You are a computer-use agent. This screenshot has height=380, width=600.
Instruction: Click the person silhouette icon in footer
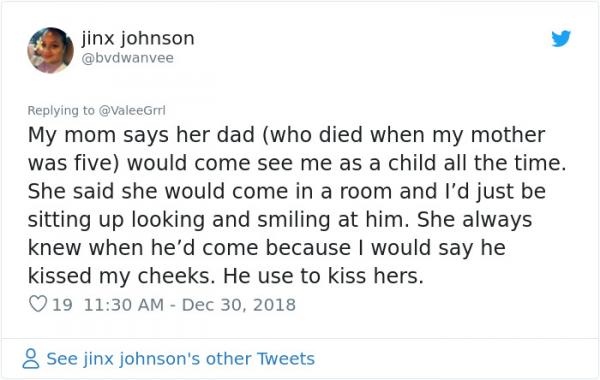31,359
